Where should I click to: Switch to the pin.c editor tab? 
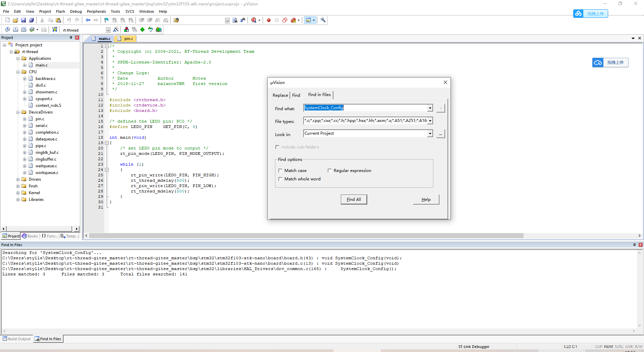(x=125, y=39)
